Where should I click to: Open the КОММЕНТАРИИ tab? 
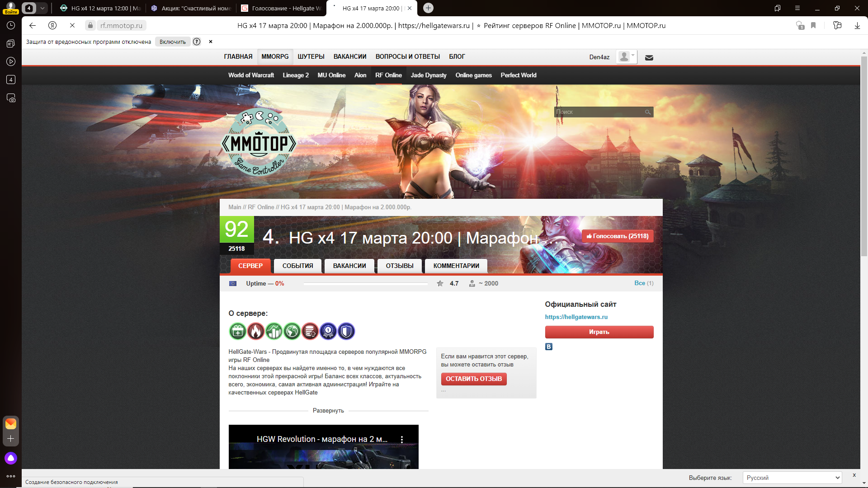[x=456, y=266]
